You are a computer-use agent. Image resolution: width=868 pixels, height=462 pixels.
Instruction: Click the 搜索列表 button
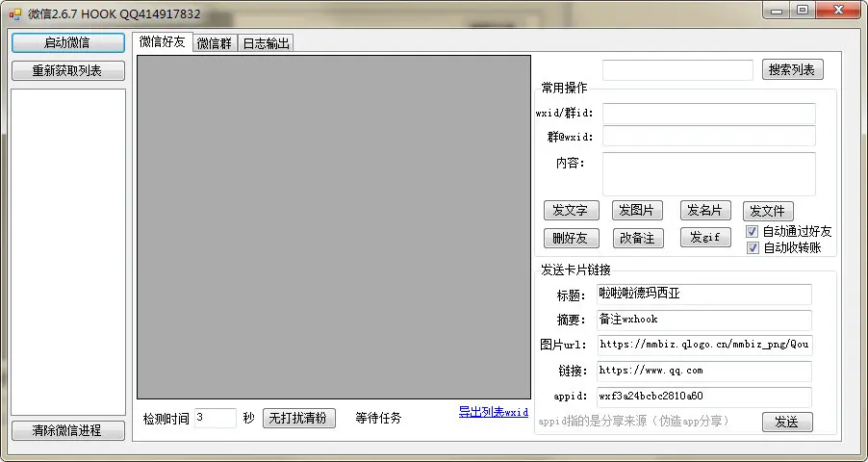point(792,70)
